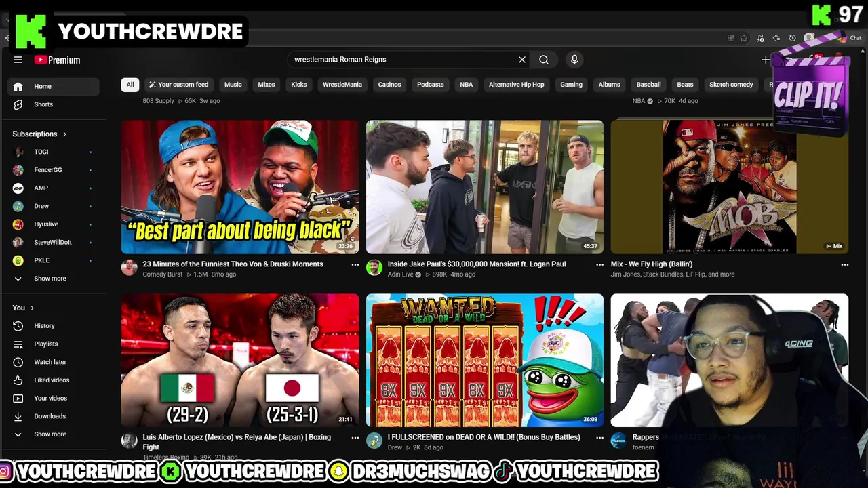
Task: Click the Create plus icon
Action: coord(766,60)
